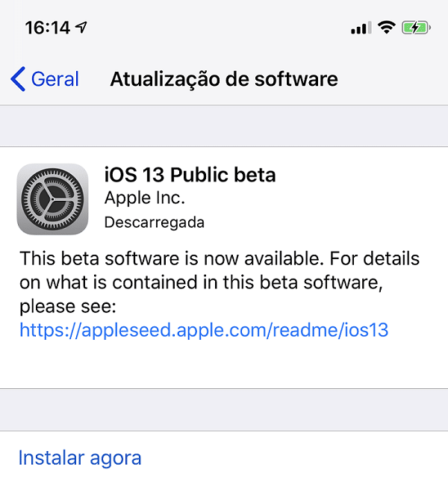Tap the blue back chevron icon

18,79
